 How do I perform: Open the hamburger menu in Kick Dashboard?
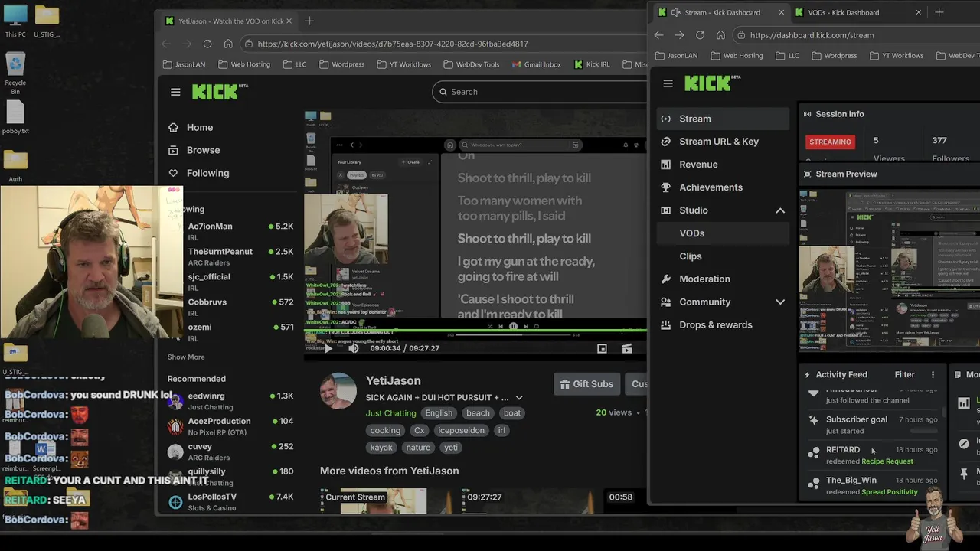click(x=668, y=83)
